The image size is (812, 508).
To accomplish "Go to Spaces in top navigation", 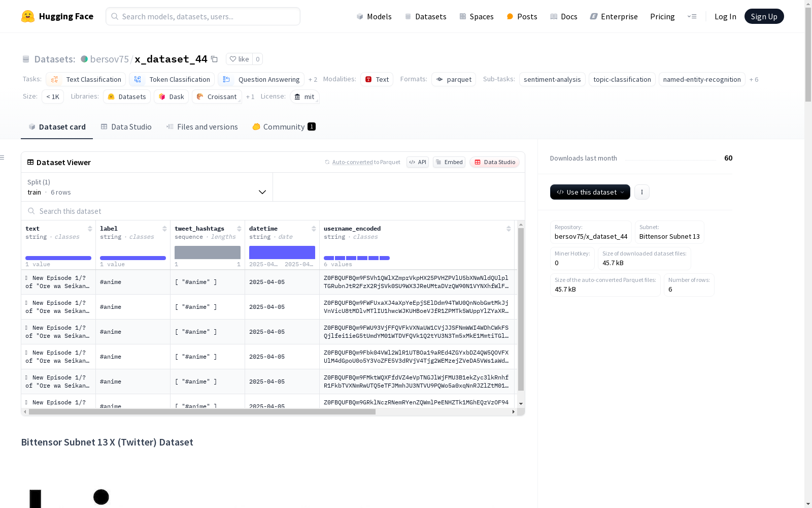I will pos(477,16).
